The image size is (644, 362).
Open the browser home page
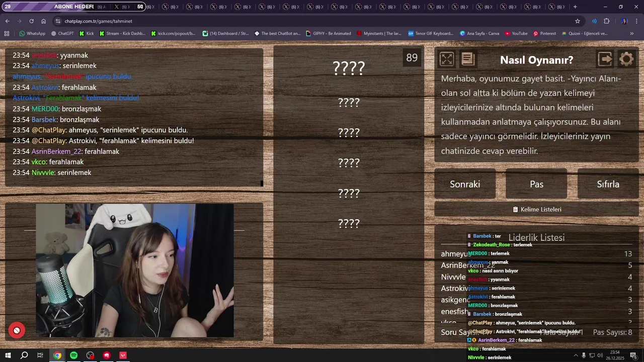44,21
